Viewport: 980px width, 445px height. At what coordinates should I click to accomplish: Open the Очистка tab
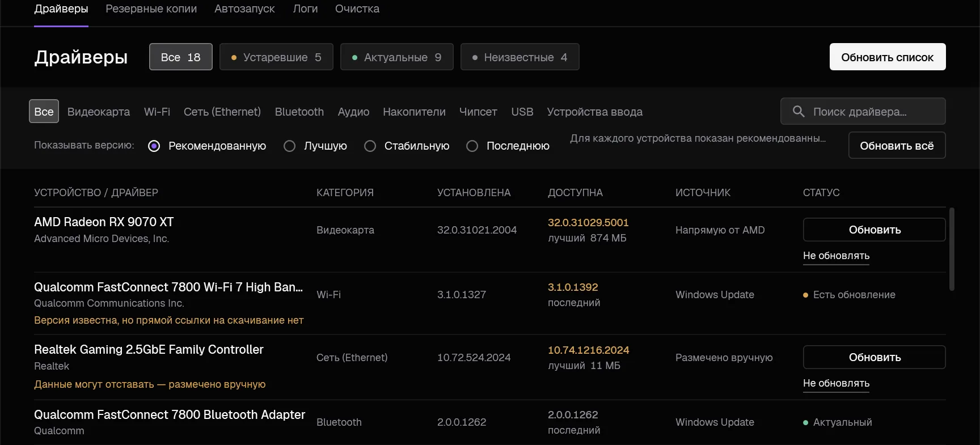357,9
